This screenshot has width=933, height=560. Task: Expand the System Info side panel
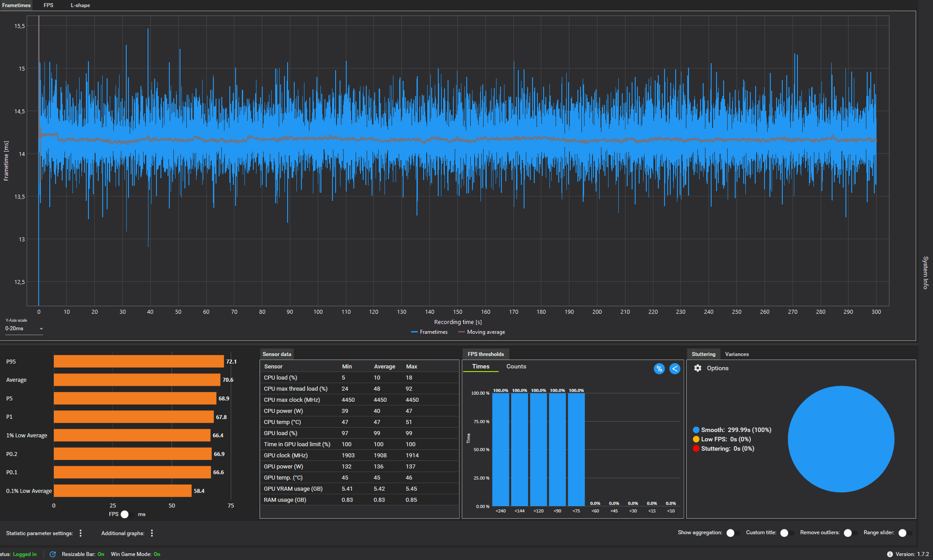pos(925,272)
